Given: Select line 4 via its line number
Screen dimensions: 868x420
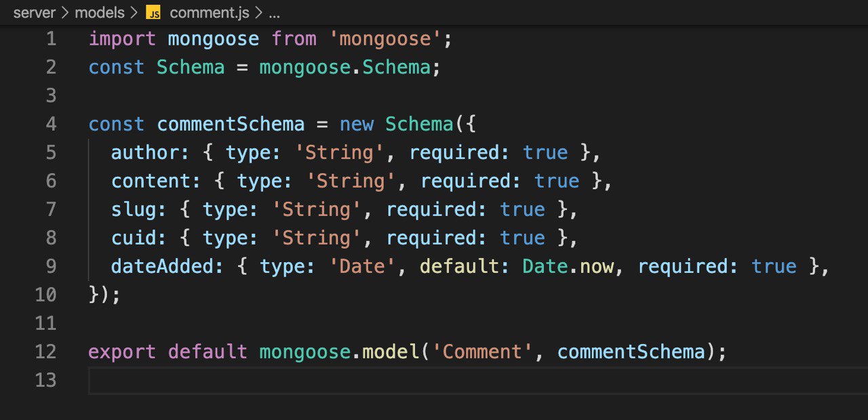Looking at the screenshot, I should (52, 124).
